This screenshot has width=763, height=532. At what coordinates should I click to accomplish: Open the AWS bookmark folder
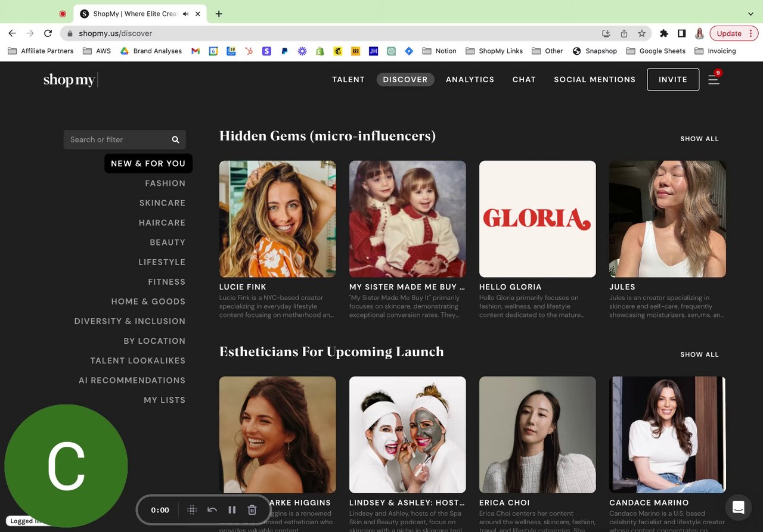coord(97,51)
